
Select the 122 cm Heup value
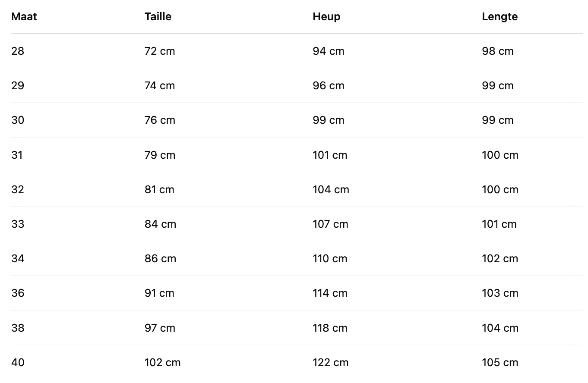pyautogui.click(x=330, y=363)
